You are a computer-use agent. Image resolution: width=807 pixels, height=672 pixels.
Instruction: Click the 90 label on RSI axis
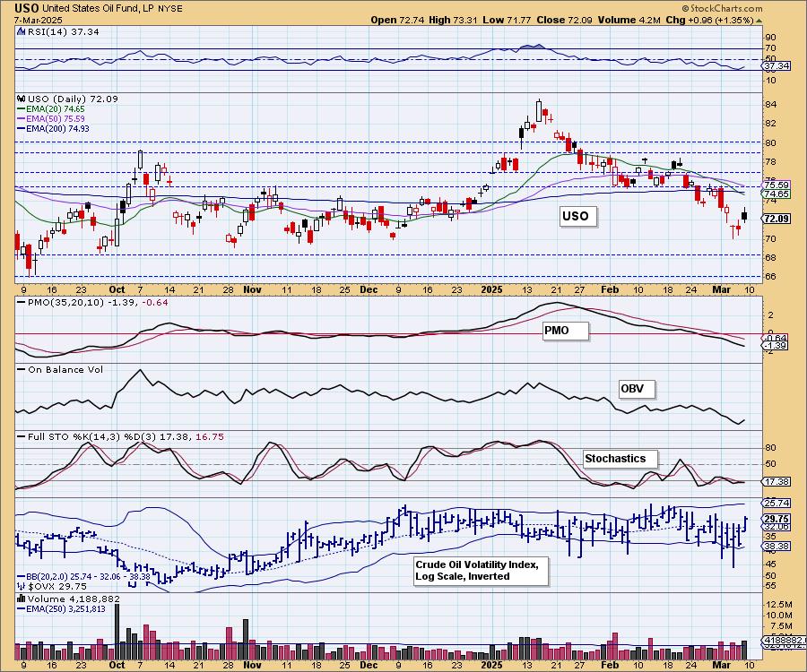click(x=771, y=38)
